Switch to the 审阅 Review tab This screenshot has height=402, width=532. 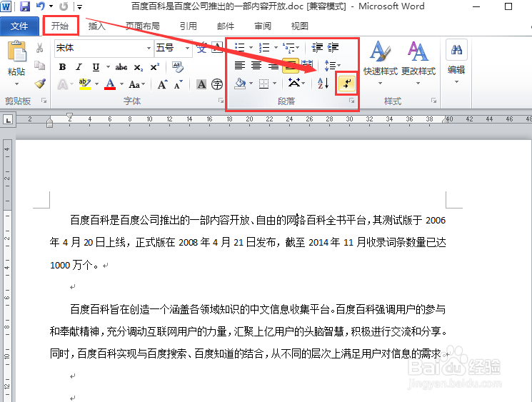263,26
